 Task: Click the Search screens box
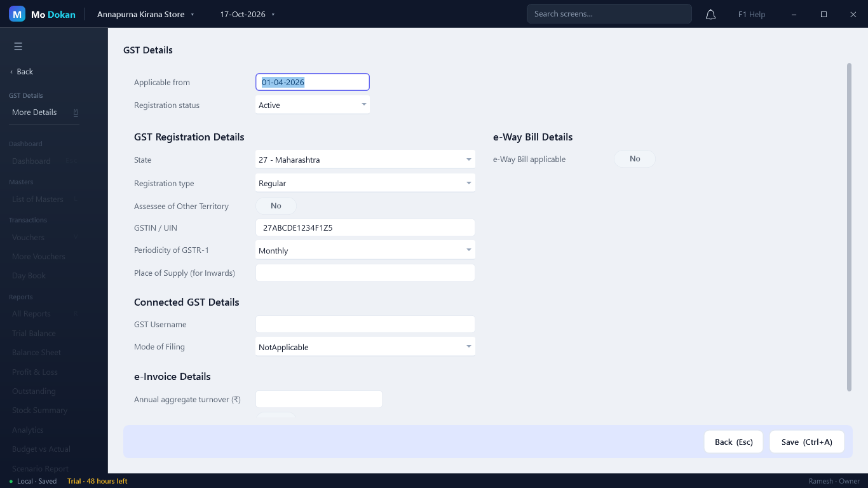click(x=609, y=14)
